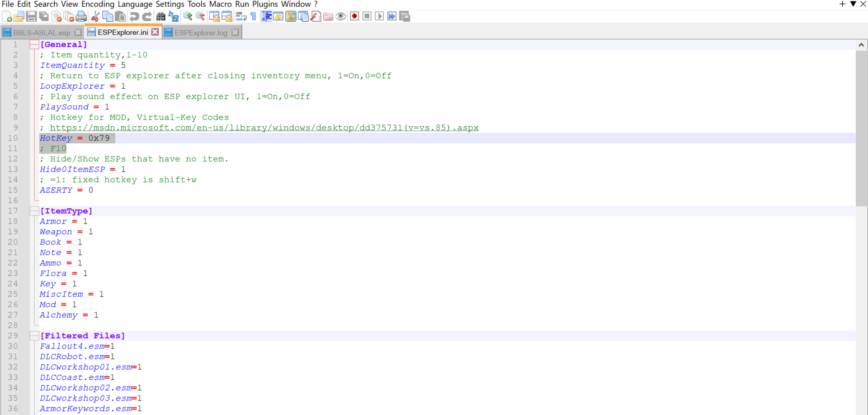Close the ESPExplorer.log tab

pos(235,33)
